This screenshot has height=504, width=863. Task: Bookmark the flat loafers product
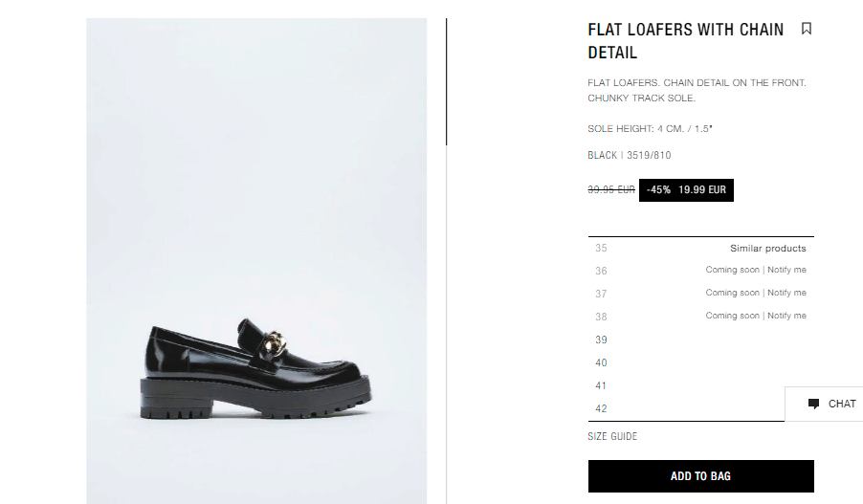(807, 29)
